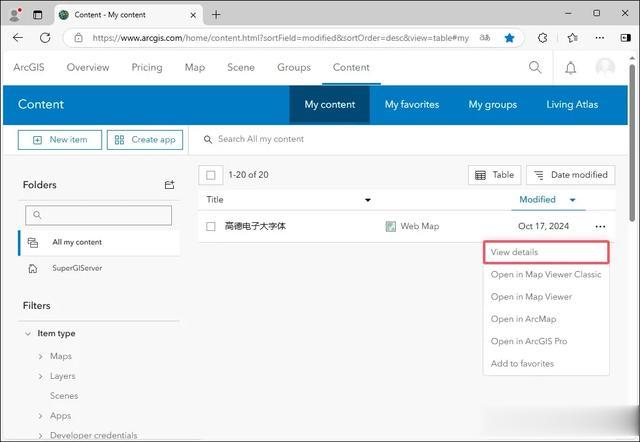This screenshot has width=640, height=442.
Task: Switch to Living Atlas tab
Action: pos(572,104)
